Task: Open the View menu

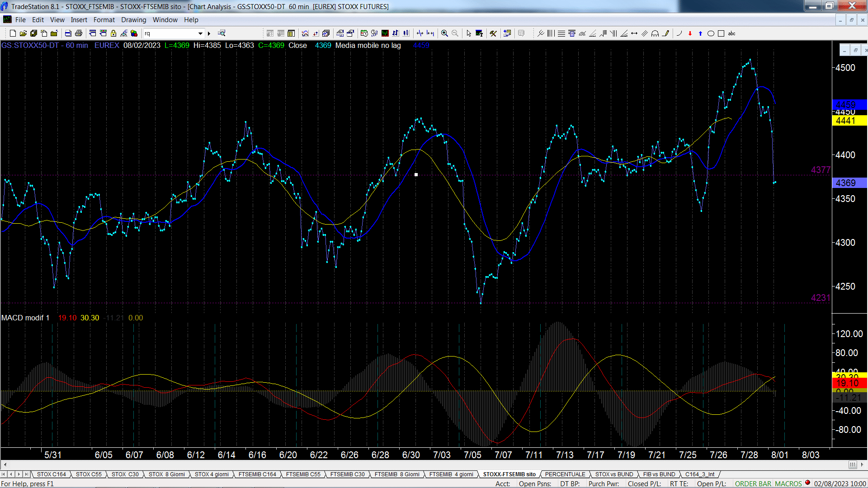Action: coord(57,20)
